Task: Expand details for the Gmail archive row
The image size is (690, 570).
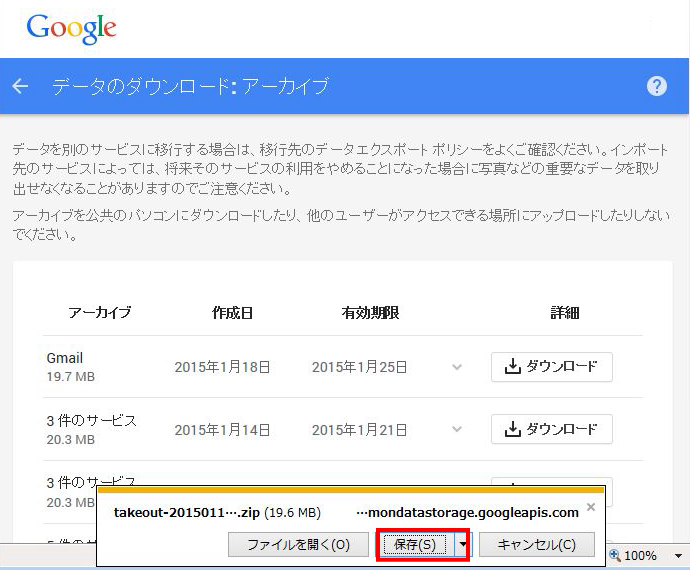Action: [457, 367]
